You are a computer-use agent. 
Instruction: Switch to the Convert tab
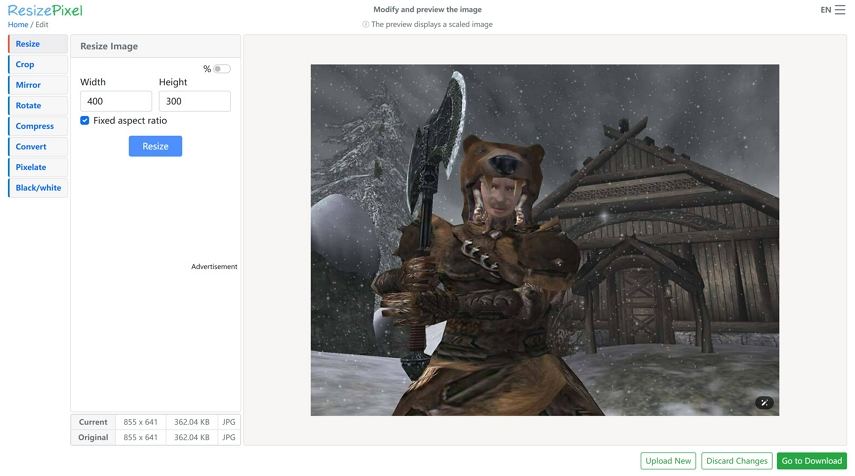38,147
